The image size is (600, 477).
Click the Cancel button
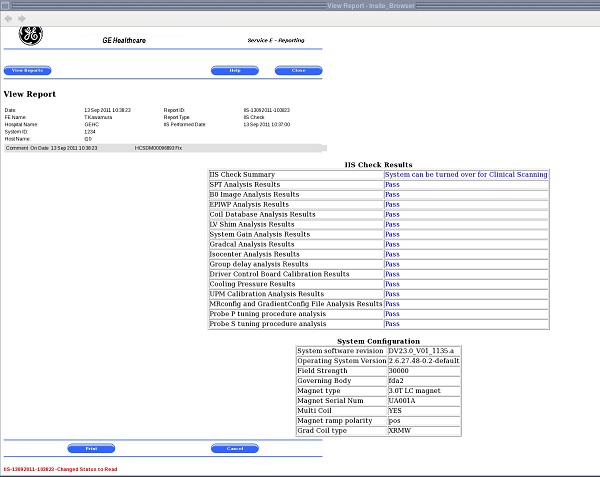[x=235, y=448]
